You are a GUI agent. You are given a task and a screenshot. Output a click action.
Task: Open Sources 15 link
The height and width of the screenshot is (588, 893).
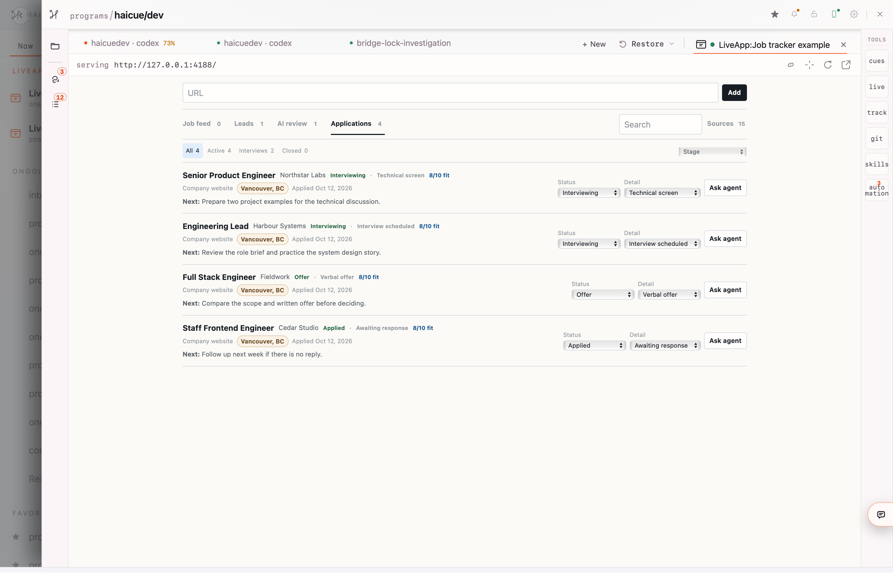726,123
